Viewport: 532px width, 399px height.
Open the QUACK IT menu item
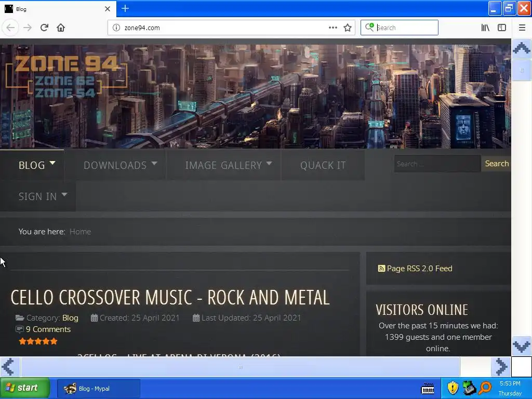coord(323,165)
